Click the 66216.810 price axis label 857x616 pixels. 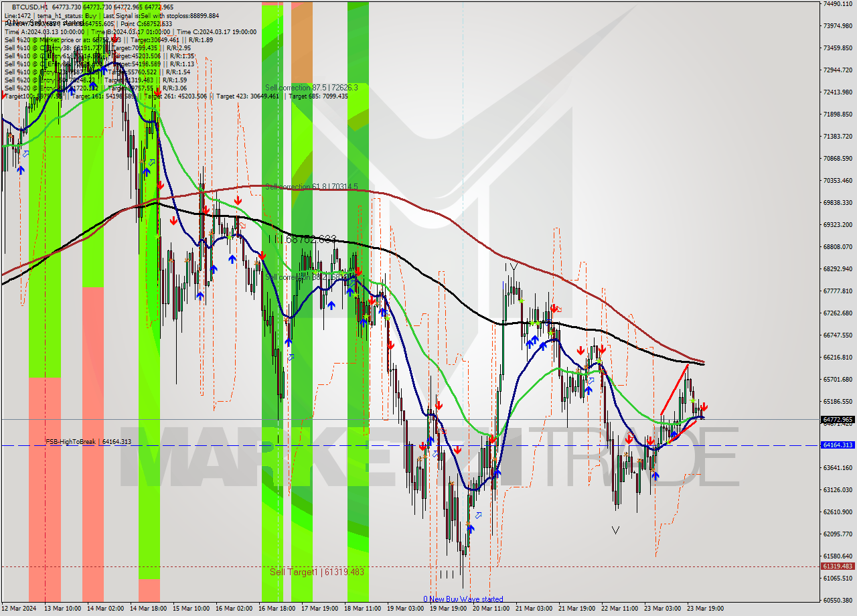(x=838, y=357)
